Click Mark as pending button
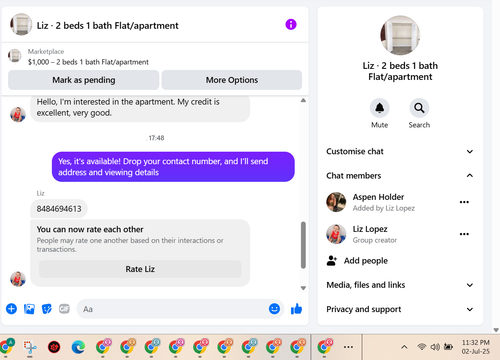Screen dimensions: 500x360 click(x=84, y=80)
